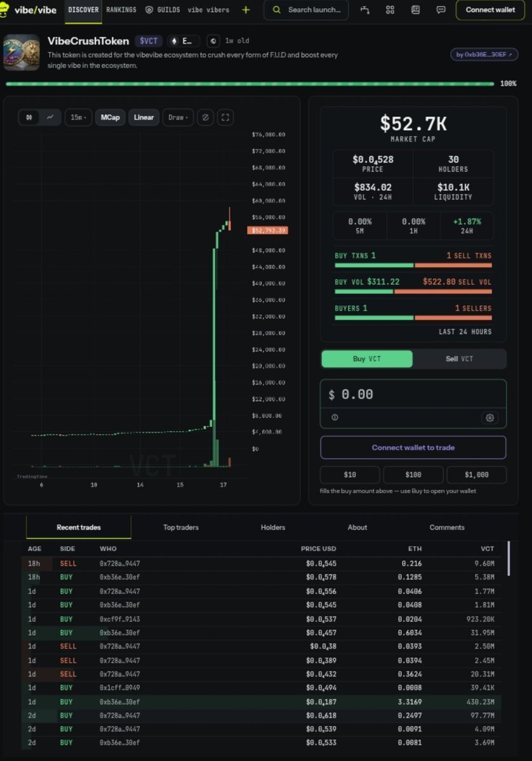Viewport: 532px width, 761px height.
Task: Click the trades table scrollbar
Action: click(509, 559)
